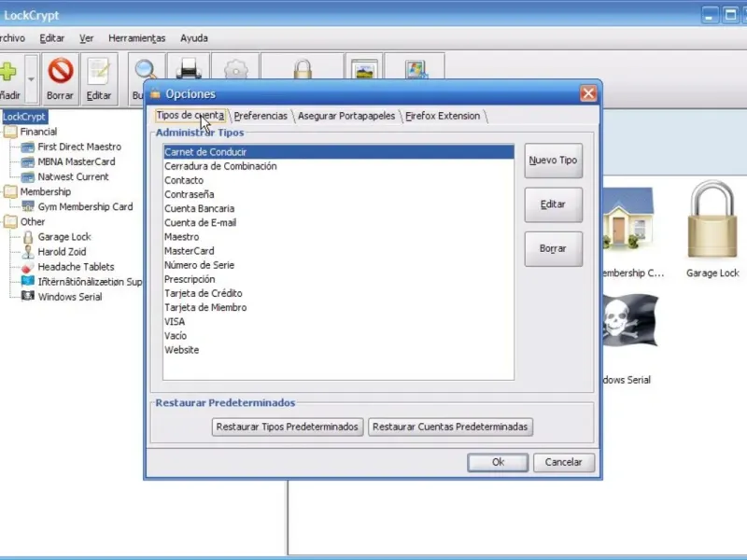This screenshot has height=560, width=747.
Task: Click the Editar button in Opciones dialog
Action: [x=553, y=204]
